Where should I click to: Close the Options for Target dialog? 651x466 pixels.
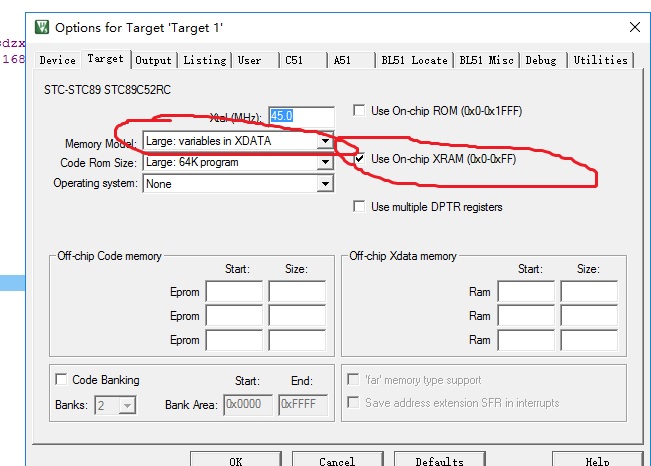pos(634,27)
